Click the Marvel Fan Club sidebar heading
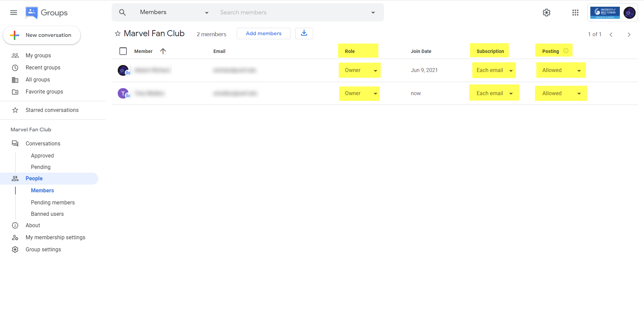Screen dimensions: 644x319 point(31,130)
